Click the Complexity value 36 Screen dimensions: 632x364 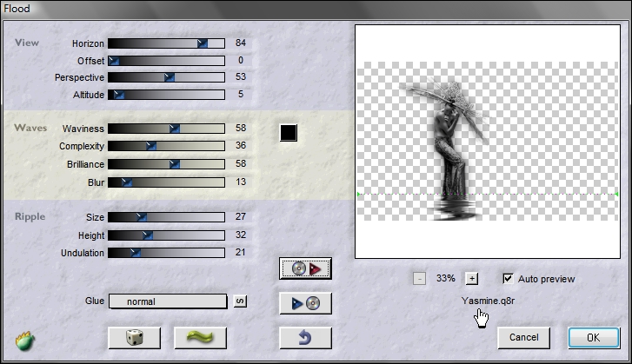coord(241,145)
